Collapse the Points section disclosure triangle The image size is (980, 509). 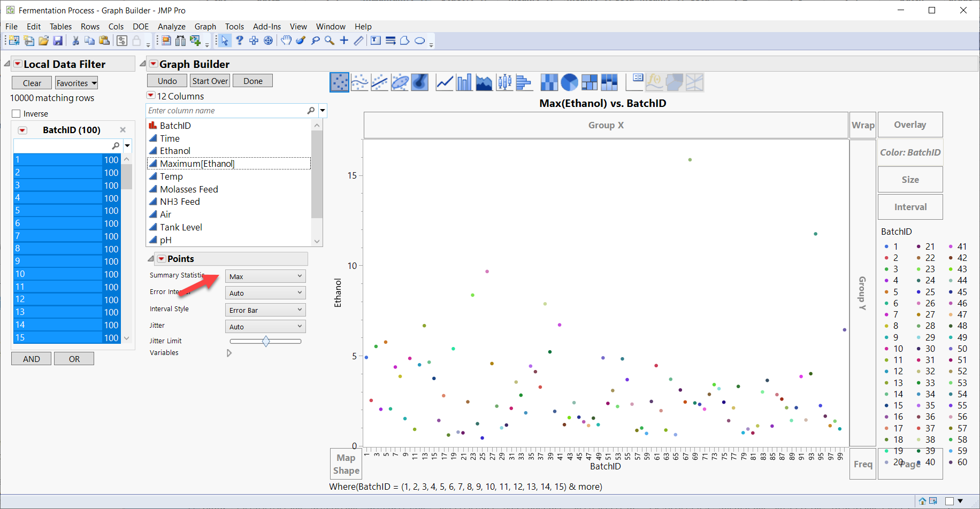(151, 258)
